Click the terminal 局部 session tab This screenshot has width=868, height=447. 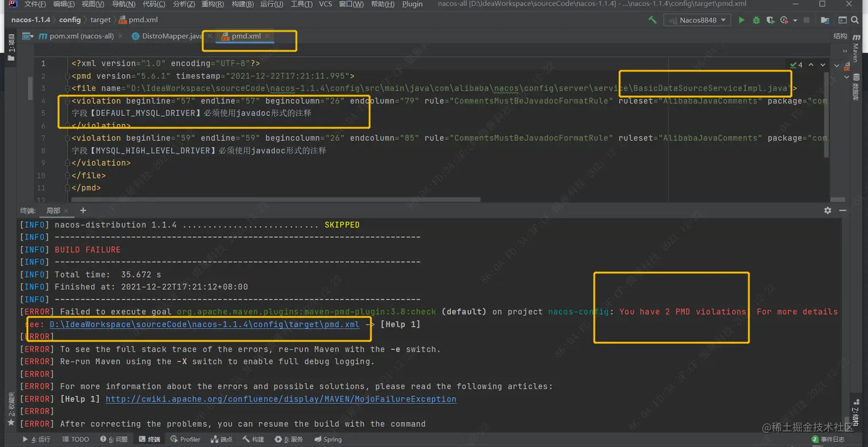point(53,211)
